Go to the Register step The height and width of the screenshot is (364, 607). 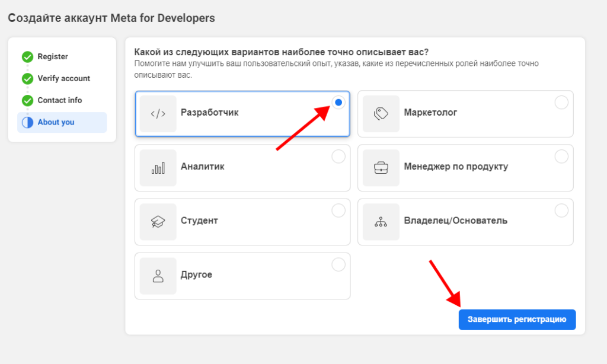[x=53, y=57]
